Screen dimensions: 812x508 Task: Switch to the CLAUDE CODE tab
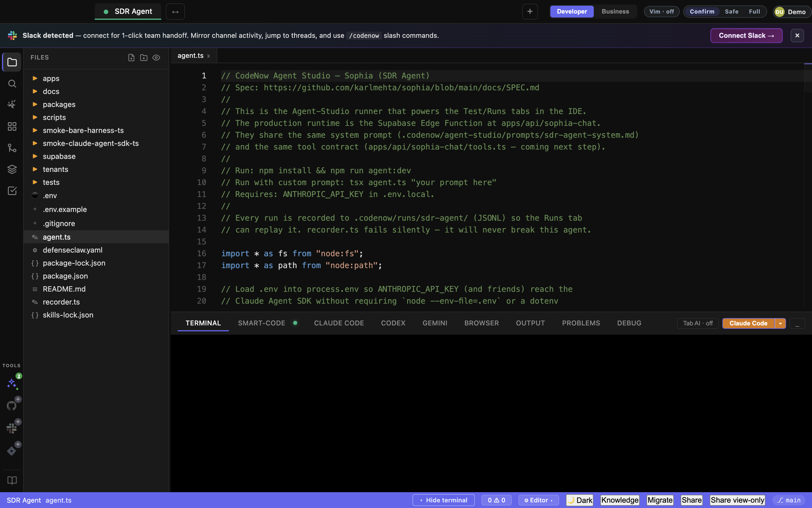coord(339,323)
